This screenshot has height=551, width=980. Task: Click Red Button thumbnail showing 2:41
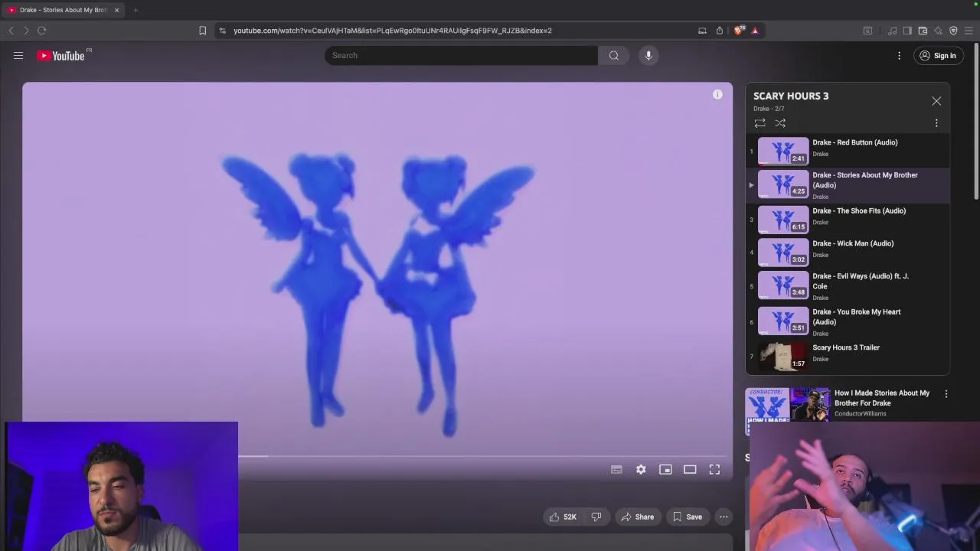click(783, 151)
